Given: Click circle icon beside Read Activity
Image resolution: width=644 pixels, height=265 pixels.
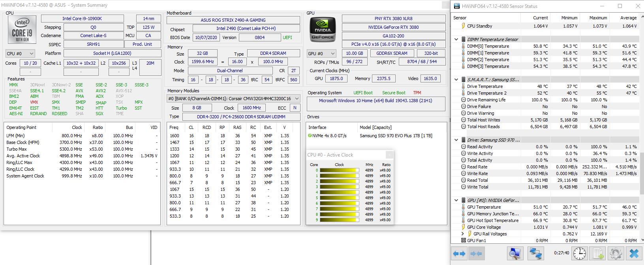Looking at the screenshot, I should [464, 147].
